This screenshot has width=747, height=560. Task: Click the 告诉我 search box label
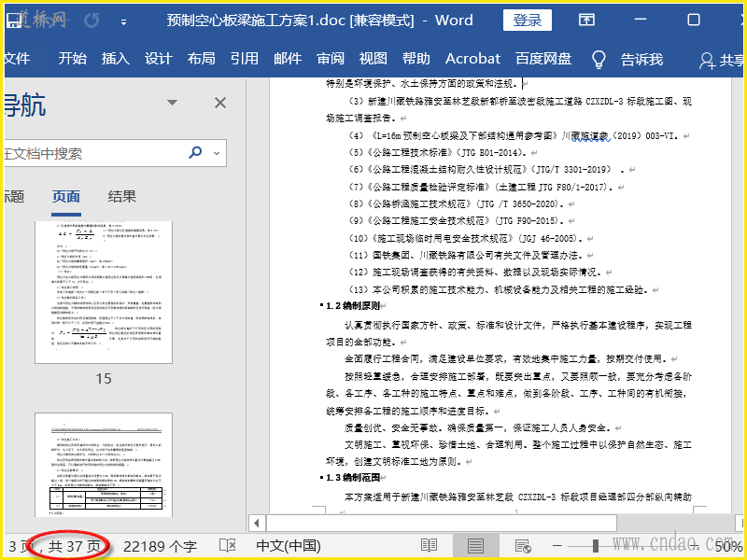click(x=641, y=59)
